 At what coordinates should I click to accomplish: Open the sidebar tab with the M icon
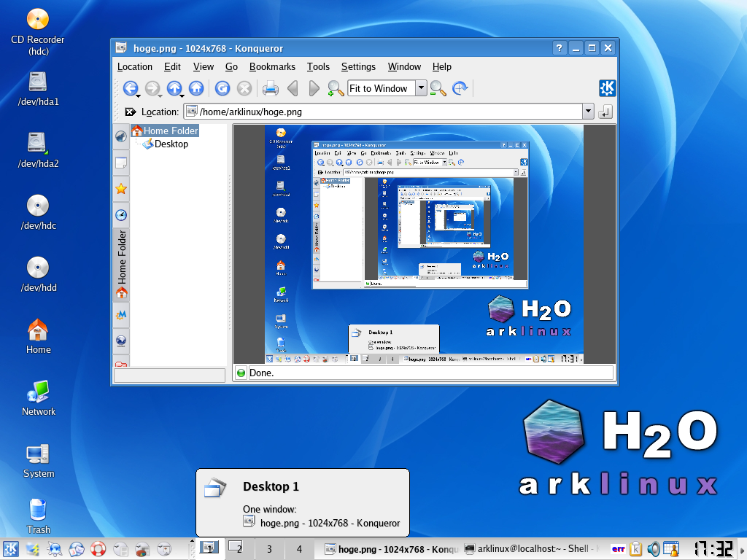pyautogui.click(x=121, y=315)
